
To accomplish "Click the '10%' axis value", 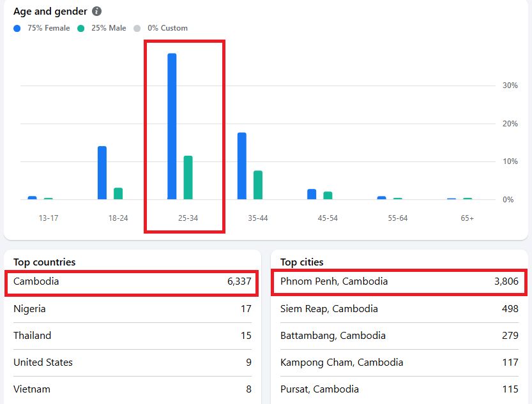I will coord(510,161).
